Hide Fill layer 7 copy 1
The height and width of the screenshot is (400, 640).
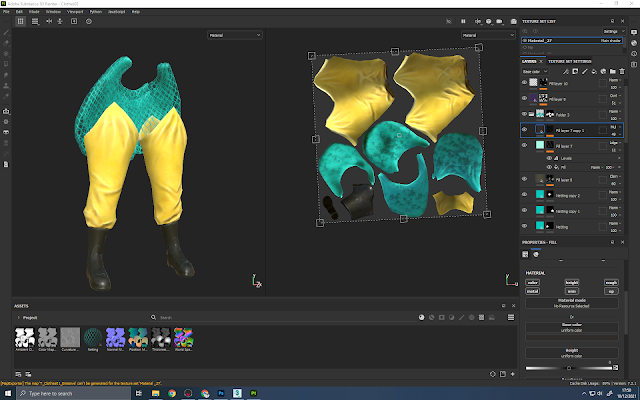(x=524, y=129)
